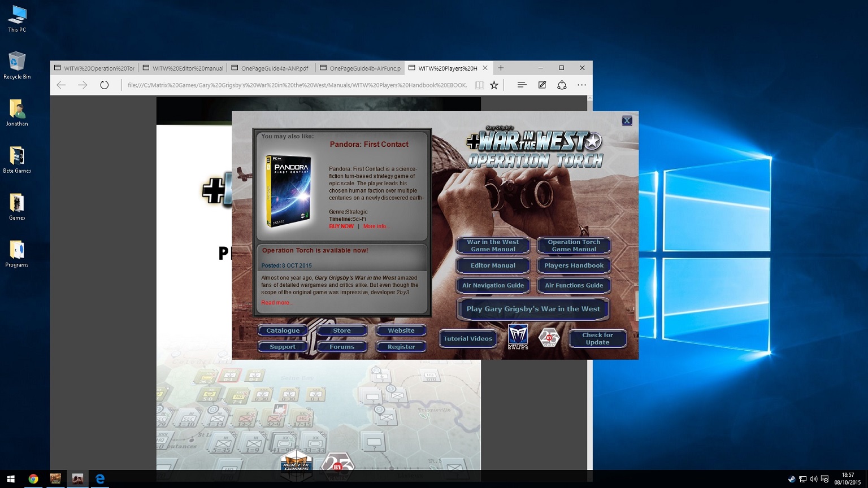868x488 pixels.
Task: Click the Pandora: First Contact box art
Action: tap(289, 191)
